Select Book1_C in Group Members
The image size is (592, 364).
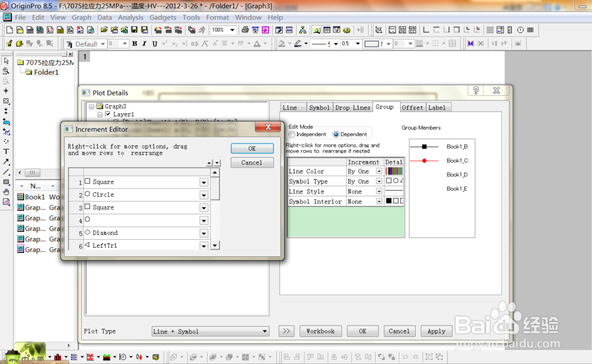[x=457, y=161]
